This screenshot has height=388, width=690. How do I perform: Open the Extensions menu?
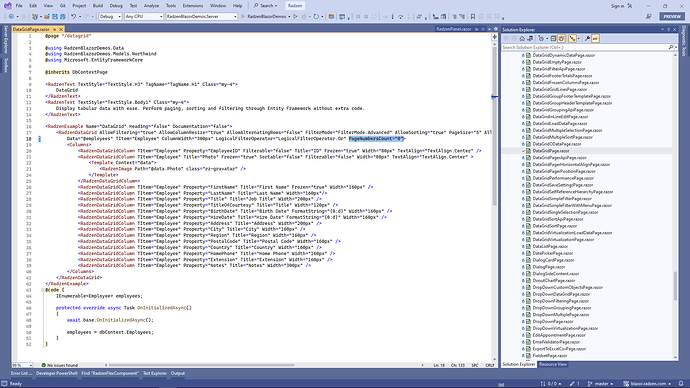[193, 6]
